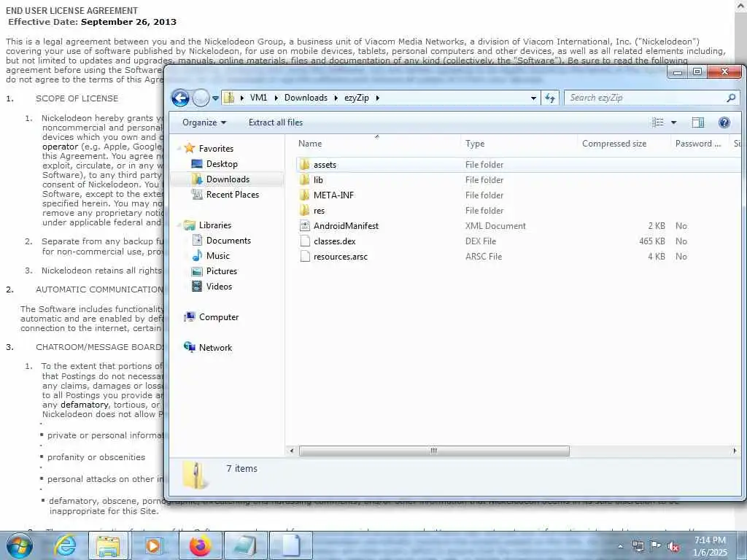Select Network in navigation pane
Image resolution: width=747 pixels, height=560 pixels.
215,348
